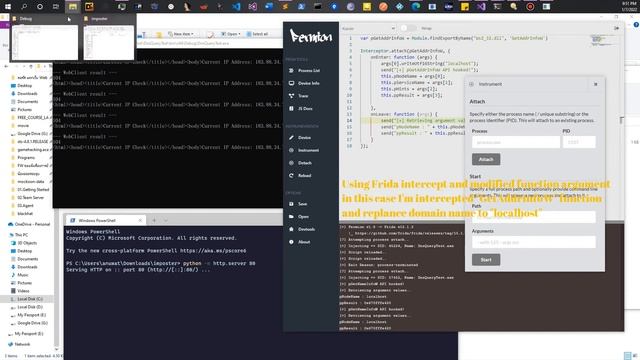Open the red record icon on taskbar
Viewport: 640px width, 360px height.
[530, 7]
